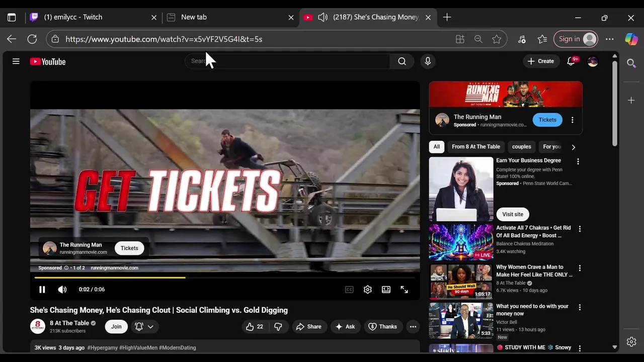Send Thanks to the creator

tap(383, 327)
